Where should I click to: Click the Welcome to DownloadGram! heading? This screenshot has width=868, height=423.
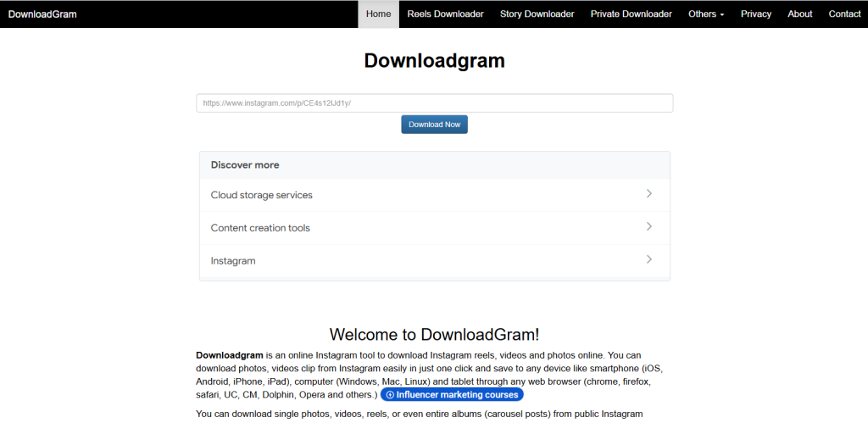(x=434, y=334)
